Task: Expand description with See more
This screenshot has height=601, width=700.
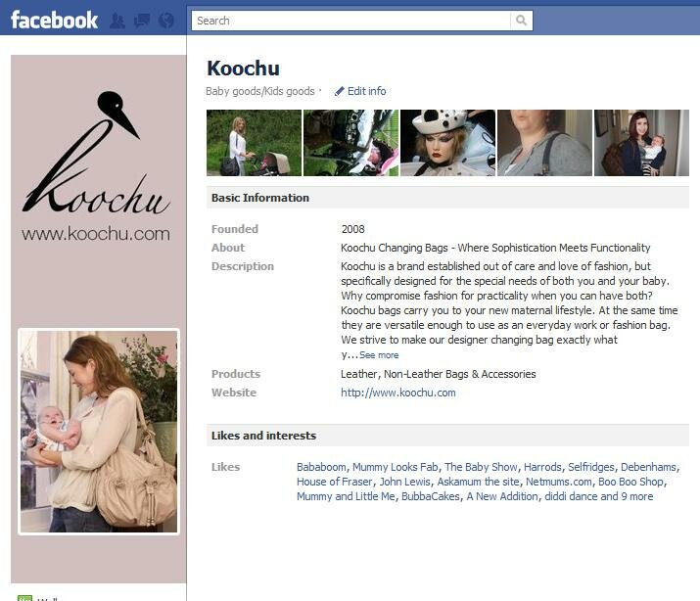Action: tap(379, 355)
